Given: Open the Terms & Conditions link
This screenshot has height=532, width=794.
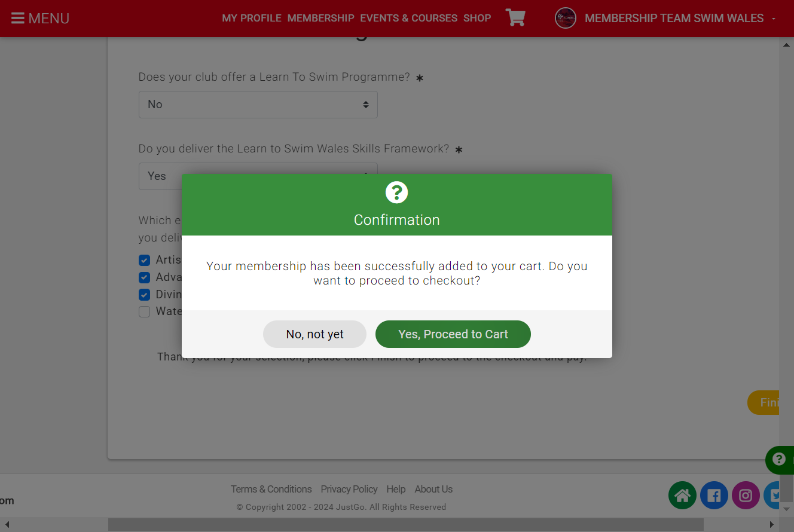Looking at the screenshot, I should [x=271, y=489].
